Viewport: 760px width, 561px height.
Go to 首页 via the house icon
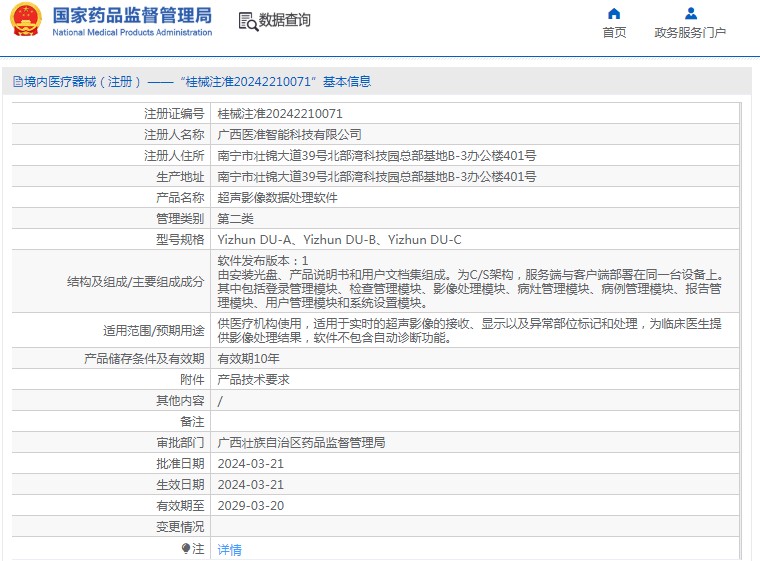click(614, 13)
